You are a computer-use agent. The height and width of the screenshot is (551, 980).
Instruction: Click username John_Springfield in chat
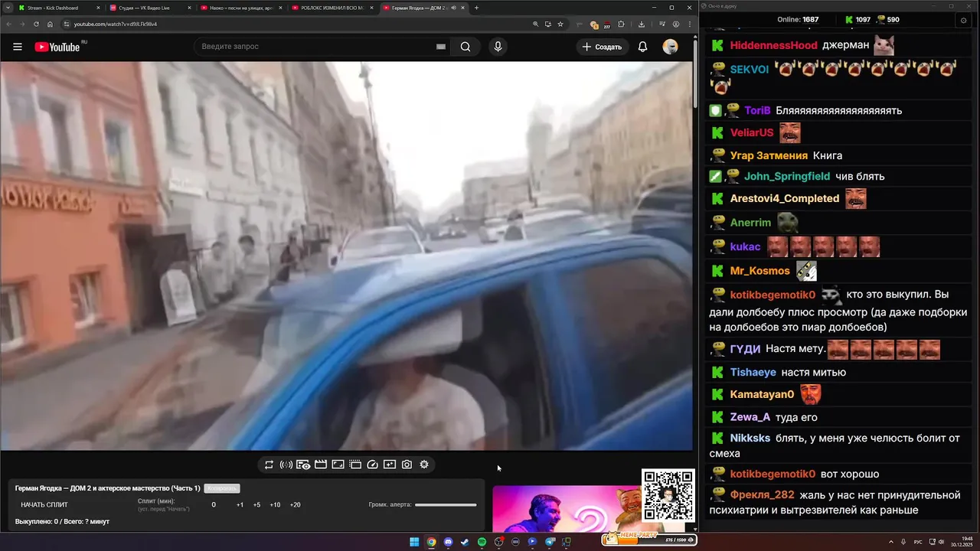(787, 176)
